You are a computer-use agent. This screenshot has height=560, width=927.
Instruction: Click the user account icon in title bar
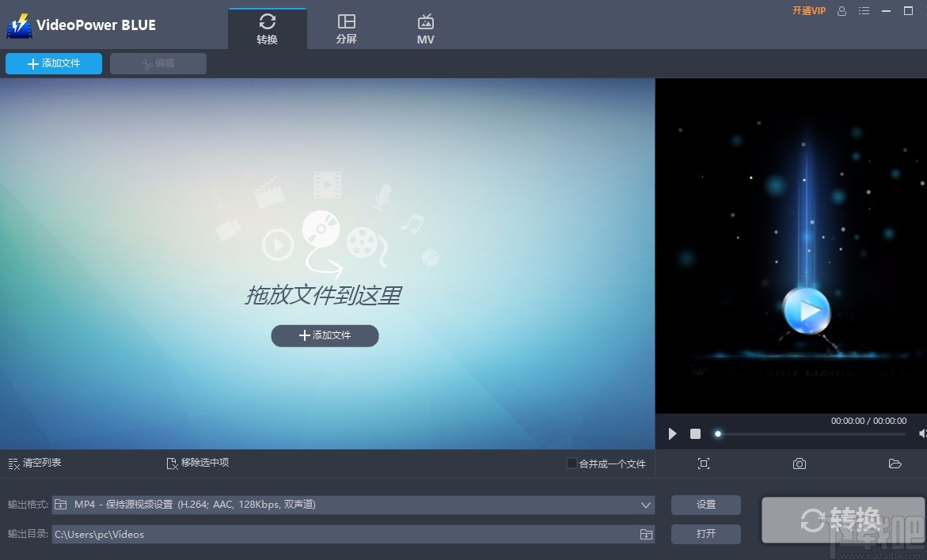pos(842,12)
